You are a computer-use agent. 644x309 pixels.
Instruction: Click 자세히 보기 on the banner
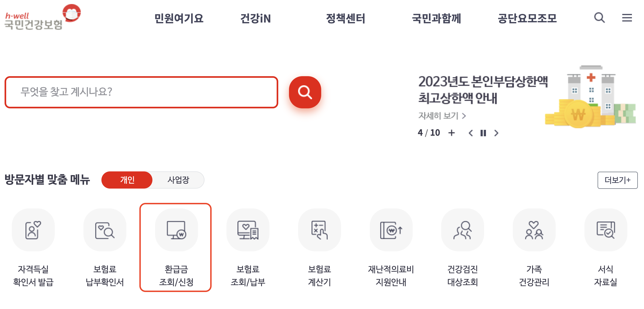point(441,116)
